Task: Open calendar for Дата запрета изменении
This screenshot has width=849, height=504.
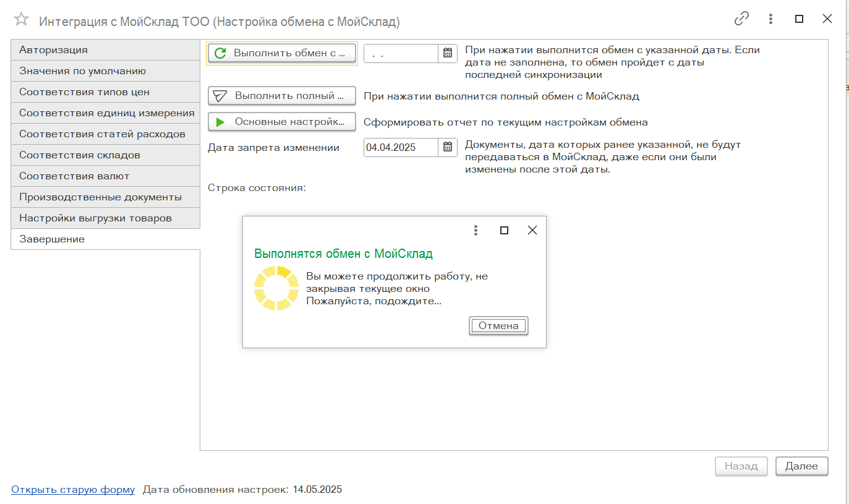Action: tap(448, 147)
